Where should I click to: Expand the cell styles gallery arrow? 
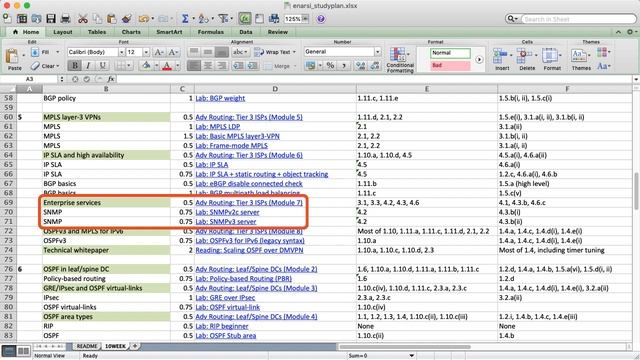(x=479, y=59)
